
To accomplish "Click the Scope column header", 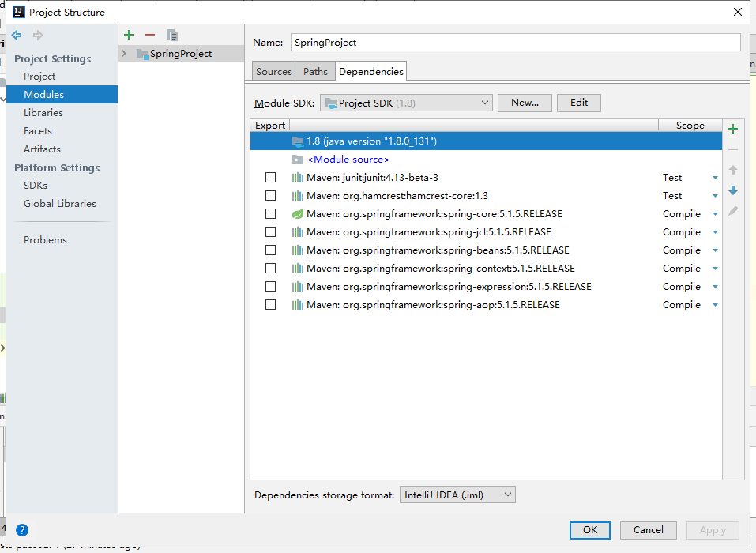I will [x=690, y=126].
